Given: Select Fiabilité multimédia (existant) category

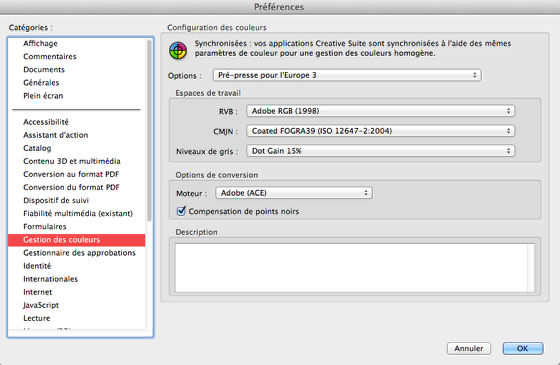Looking at the screenshot, I should [x=76, y=214].
